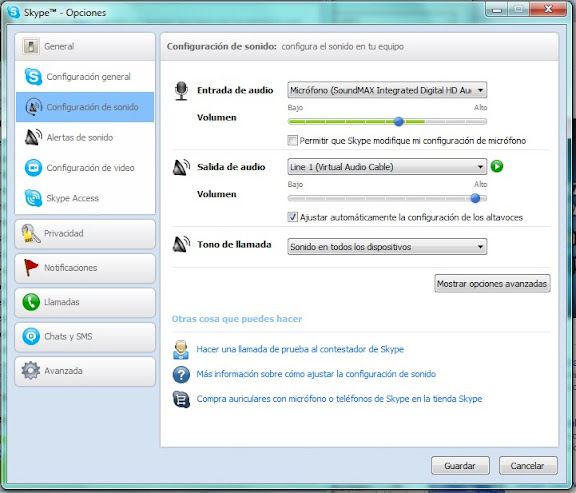Viewport: 576px width, 493px height.
Task: Minimize the Skype Opciones window
Action: 497,9
